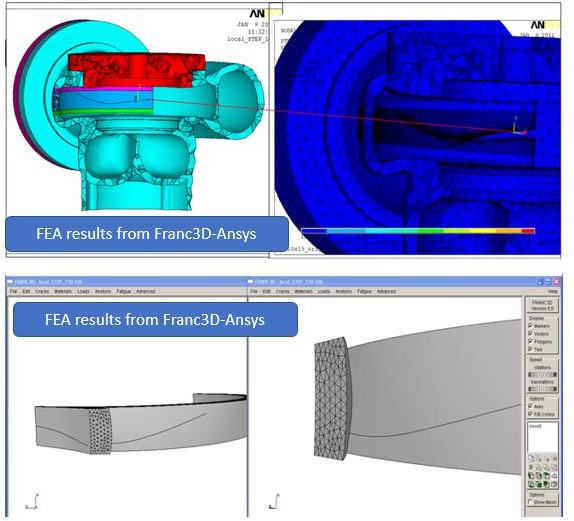Open Analysis menu in right FRANC3D window
This screenshot has height=521, width=574.
[x=343, y=291]
